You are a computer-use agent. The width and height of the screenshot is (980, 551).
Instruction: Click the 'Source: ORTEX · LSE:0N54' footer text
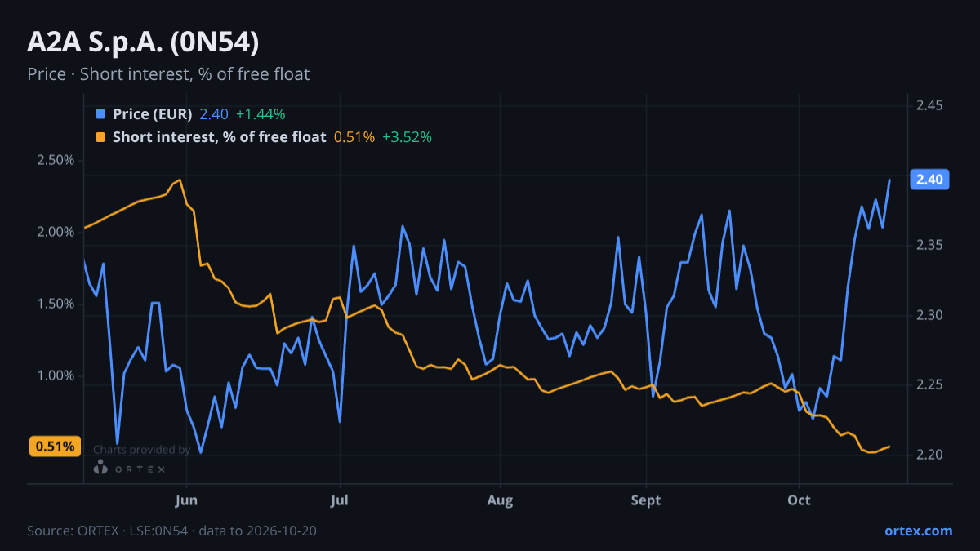109,531
